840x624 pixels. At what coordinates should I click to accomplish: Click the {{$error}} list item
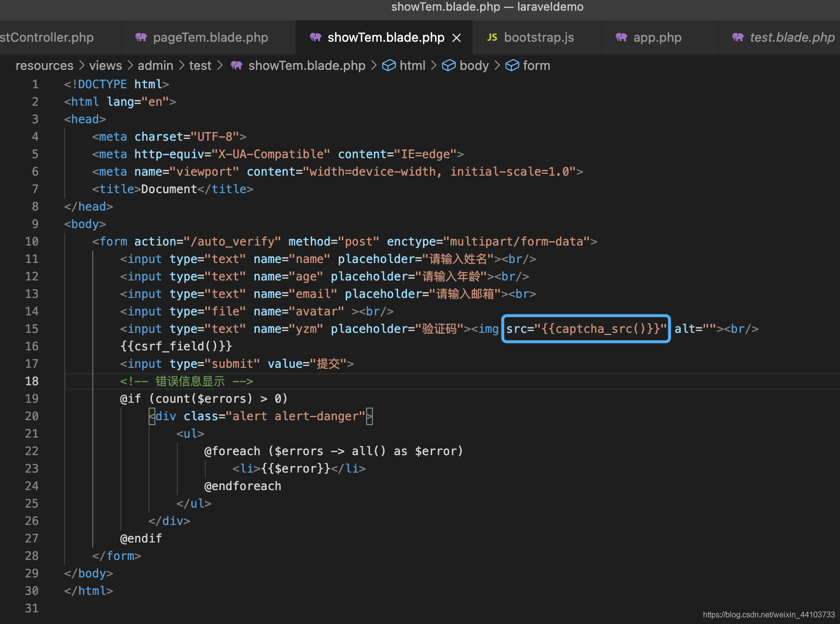coord(296,469)
